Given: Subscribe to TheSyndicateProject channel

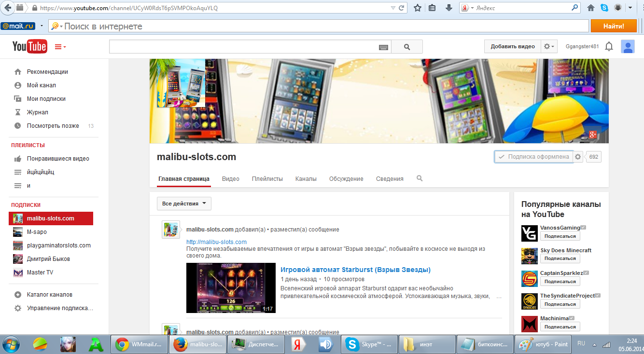Looking at the screenshot, I should pos(560,304).
